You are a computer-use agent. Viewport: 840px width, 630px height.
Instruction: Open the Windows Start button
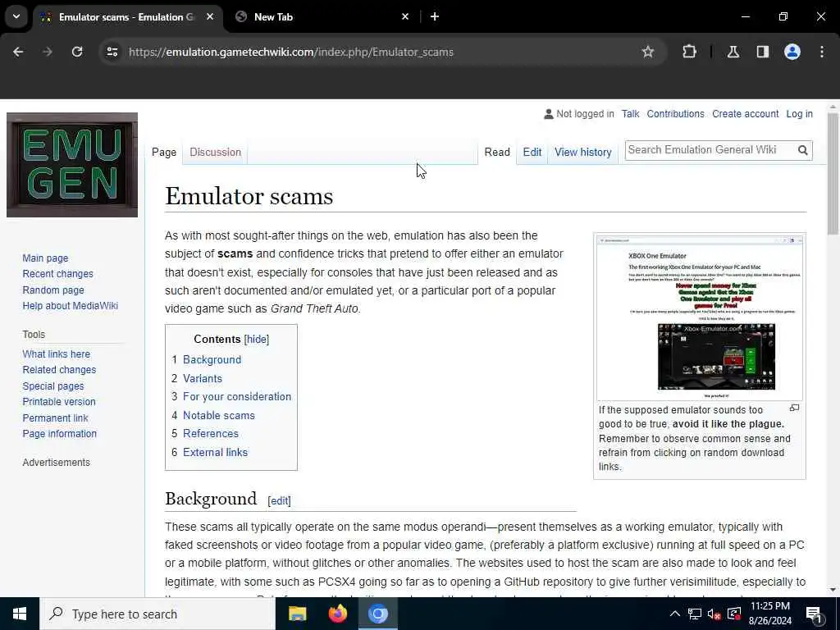tap(20, 614)
